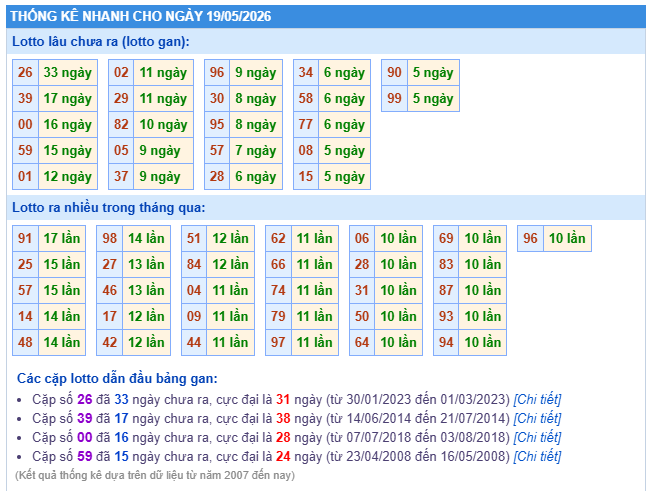Click lotto gan number 01
Screen dimensions: 650x491
pos(25,177)
